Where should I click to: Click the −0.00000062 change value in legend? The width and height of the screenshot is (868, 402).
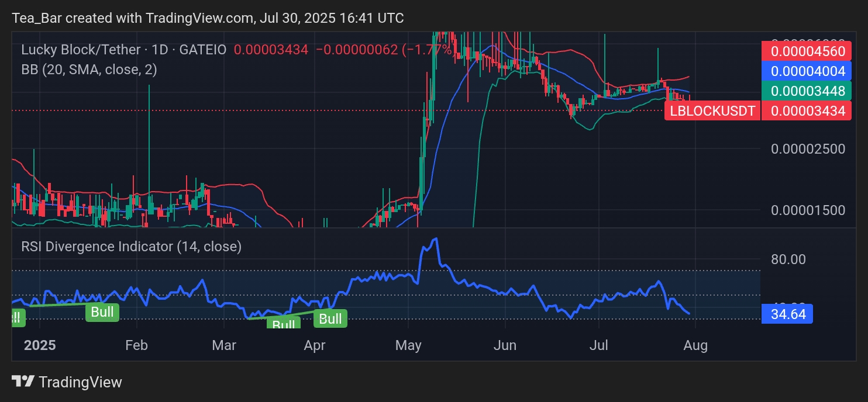click(356, 50)
